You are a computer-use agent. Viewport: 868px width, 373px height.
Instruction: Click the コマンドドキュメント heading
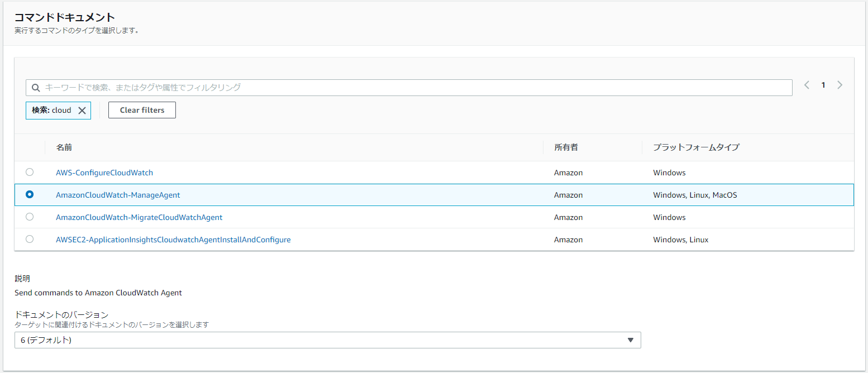(65, 17)
